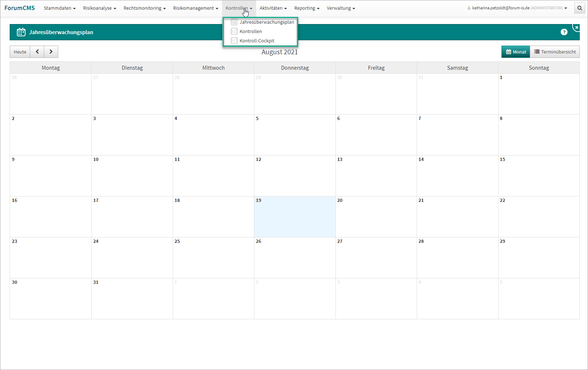Click the Dienstag column header
Image resolution: width=588 pixels, height=370 pixels.
pos(132,68)
